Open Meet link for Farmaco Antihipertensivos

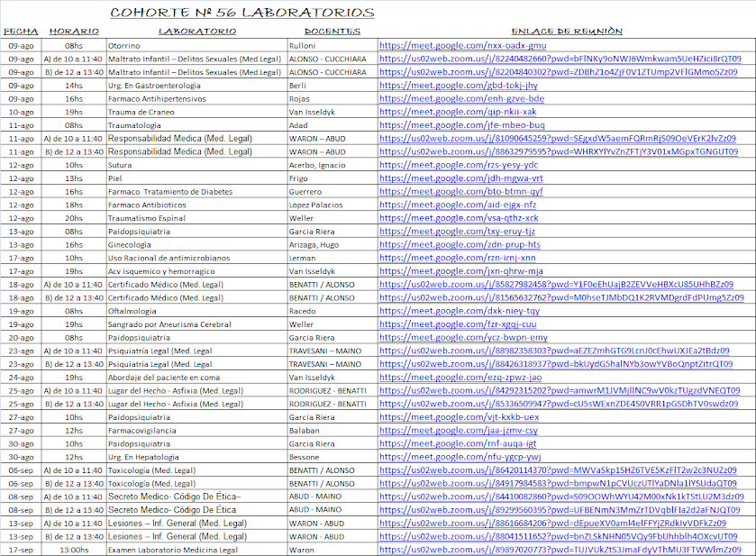[x=461, y=98]
